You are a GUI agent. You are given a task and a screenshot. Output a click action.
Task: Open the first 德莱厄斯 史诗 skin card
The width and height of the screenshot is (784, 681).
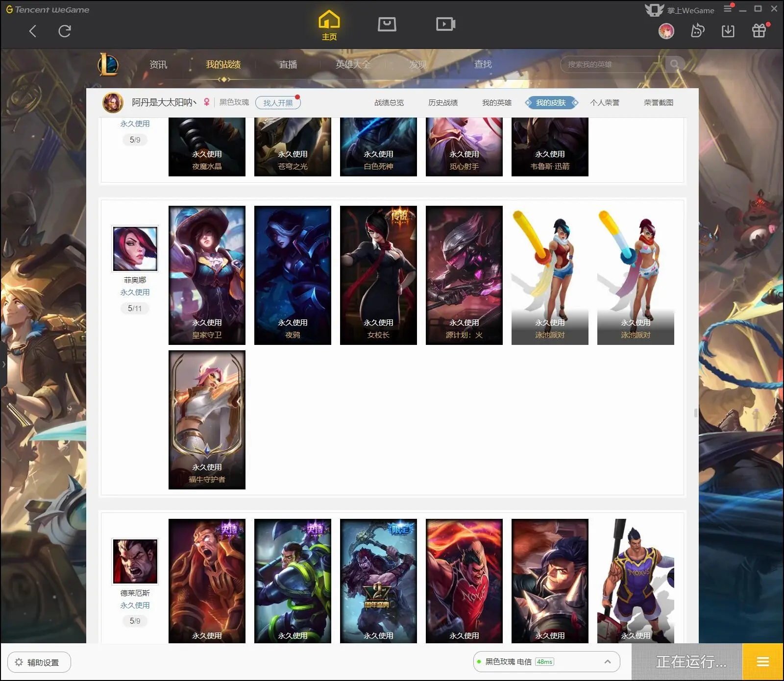click(x=207, y=581)
